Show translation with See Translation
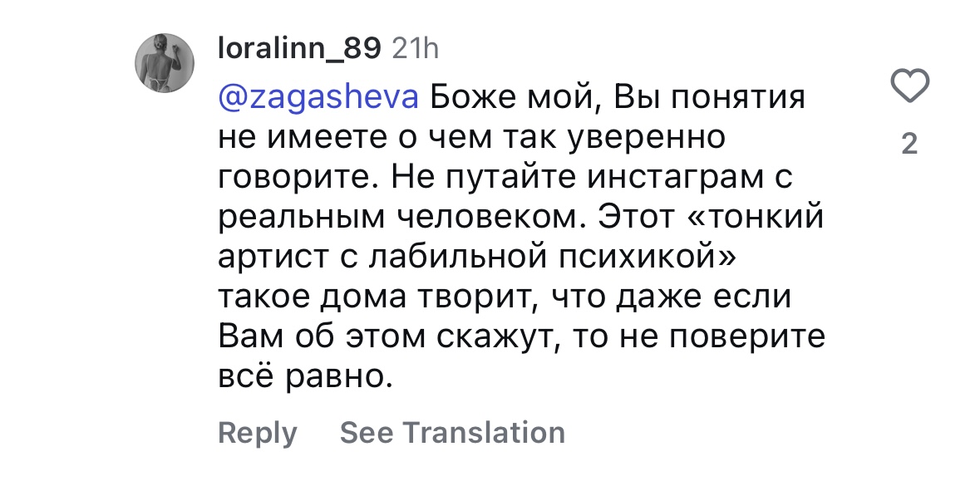 452,432
